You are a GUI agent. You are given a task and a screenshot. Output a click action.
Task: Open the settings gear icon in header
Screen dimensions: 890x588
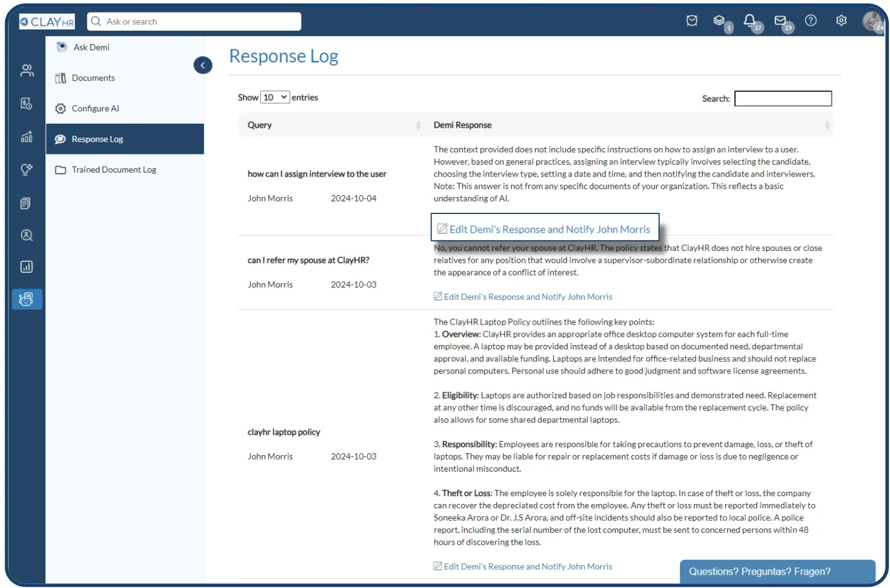841,20
